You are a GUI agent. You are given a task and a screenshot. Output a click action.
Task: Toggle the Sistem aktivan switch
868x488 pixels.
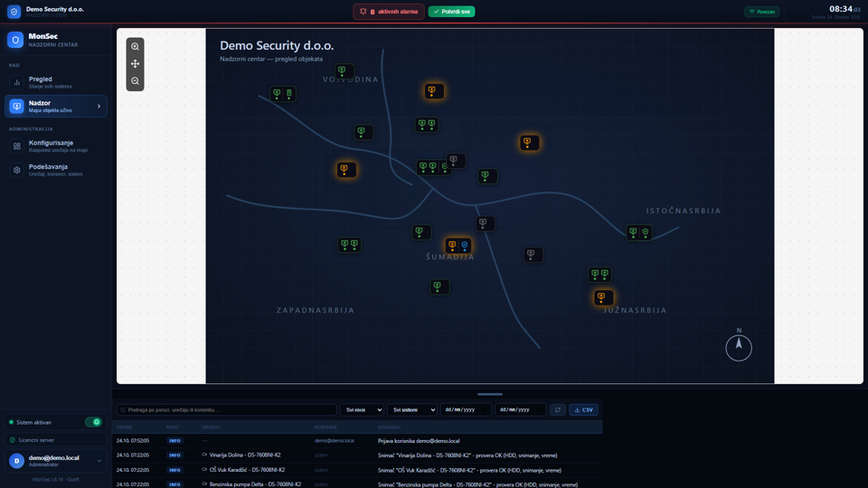(x=93, y=422)
